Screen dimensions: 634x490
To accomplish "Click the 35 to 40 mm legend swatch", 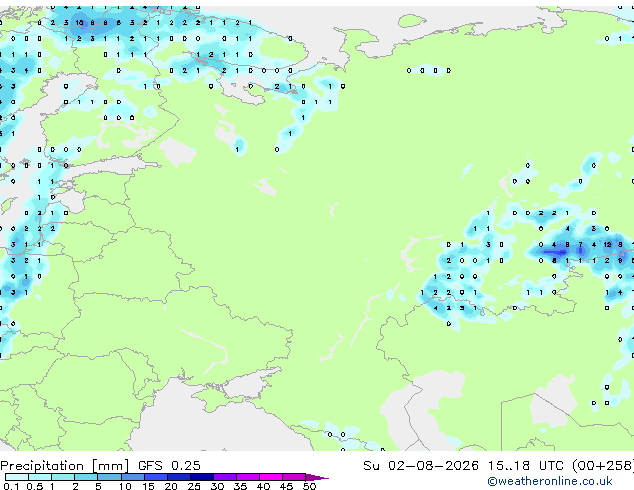I will [x=248, y=477].
